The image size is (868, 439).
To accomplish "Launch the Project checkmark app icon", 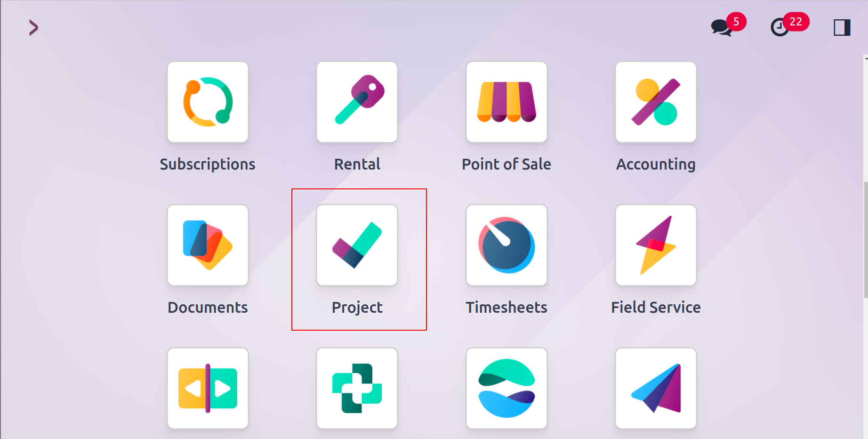I will coord(357,245).
